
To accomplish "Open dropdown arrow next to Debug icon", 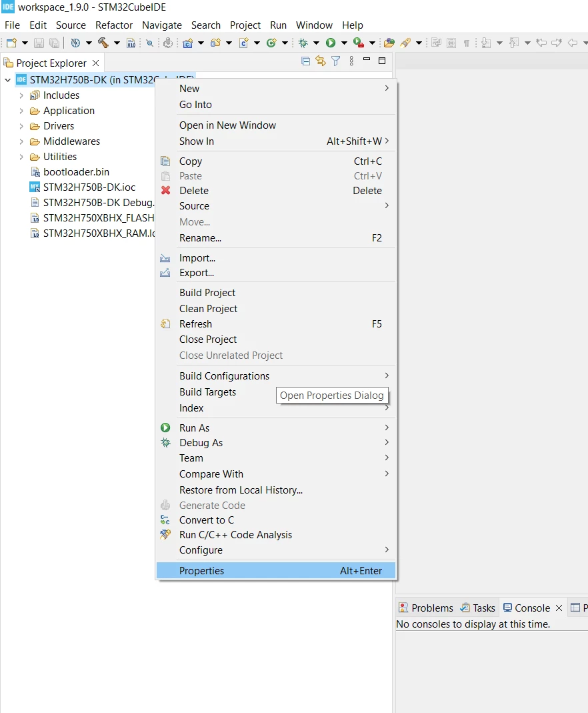I will tap(316, 43).
